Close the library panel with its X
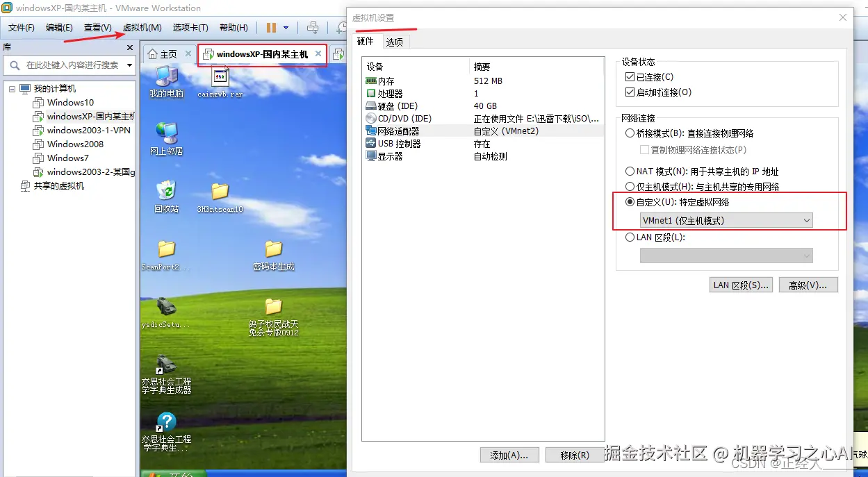This screenshot has height=477, width=868. pyautogui.click(x=130, y=47)
